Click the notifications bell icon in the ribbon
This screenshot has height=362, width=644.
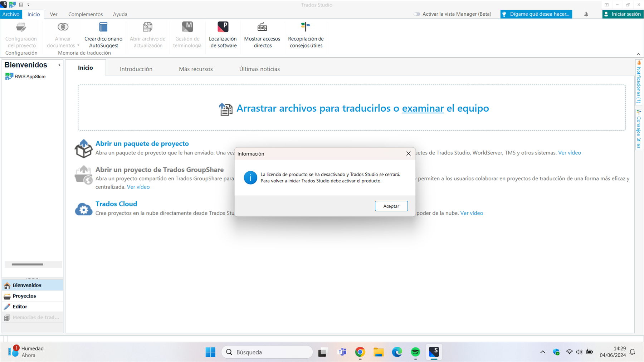click(x=586, y=14)
